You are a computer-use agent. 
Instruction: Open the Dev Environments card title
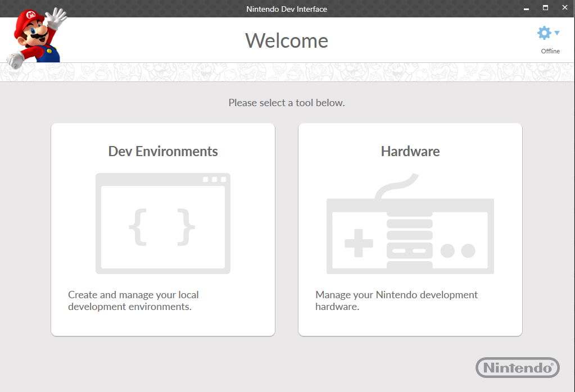click(x=163, y=151)
